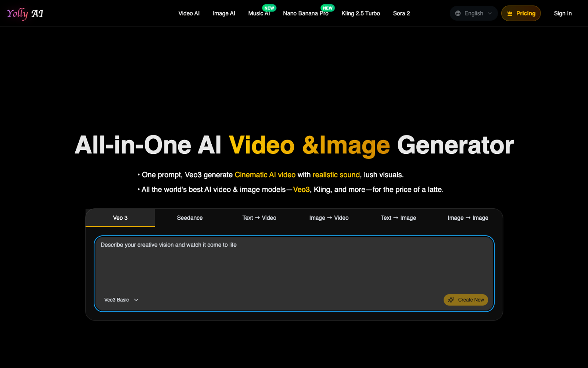This screenshot has width=588, height=368.
Task: Open the Sora 2 page
Action: click(401, 13)
